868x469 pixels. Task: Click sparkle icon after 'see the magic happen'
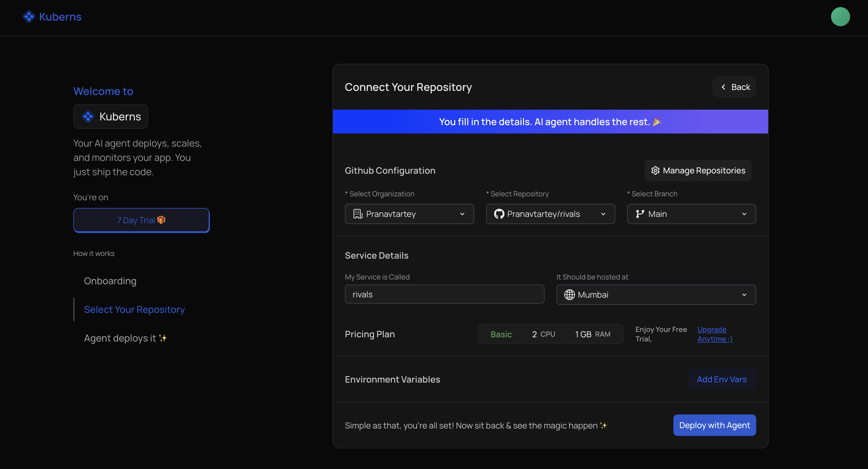pos(603,425)
